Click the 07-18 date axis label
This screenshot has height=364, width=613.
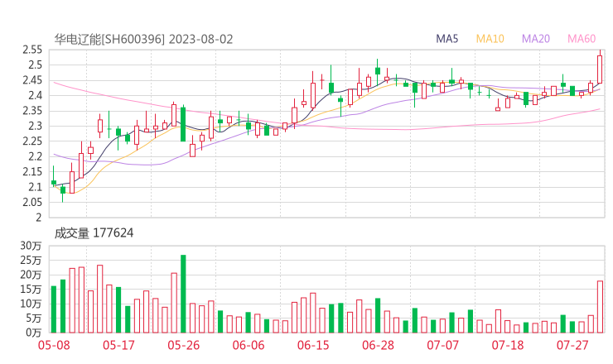(508, 345)
